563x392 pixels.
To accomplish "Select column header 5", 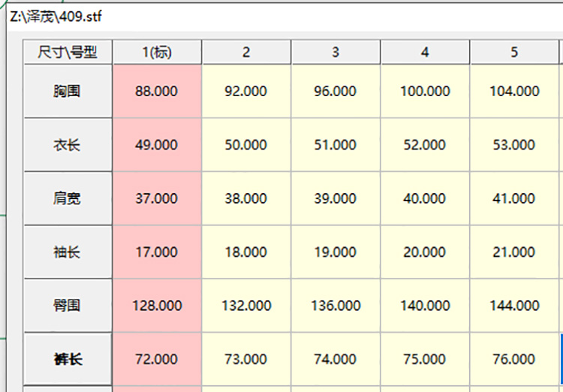I will point(514,52).
